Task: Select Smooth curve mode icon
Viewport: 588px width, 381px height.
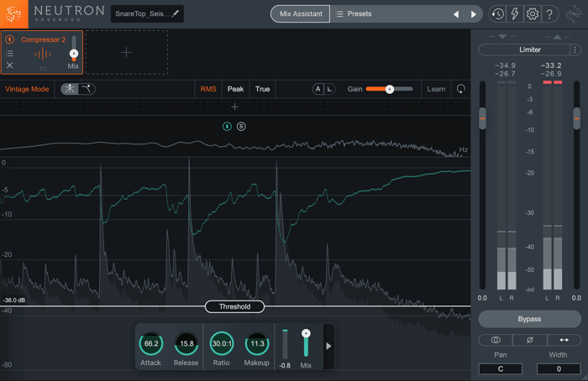Action: click(x=87, y=89)
